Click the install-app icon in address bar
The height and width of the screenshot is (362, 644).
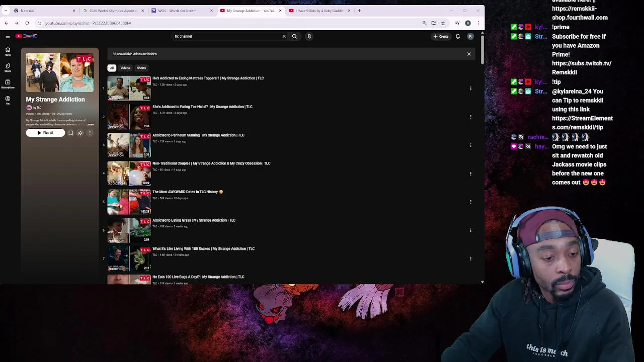pos(434,23)
